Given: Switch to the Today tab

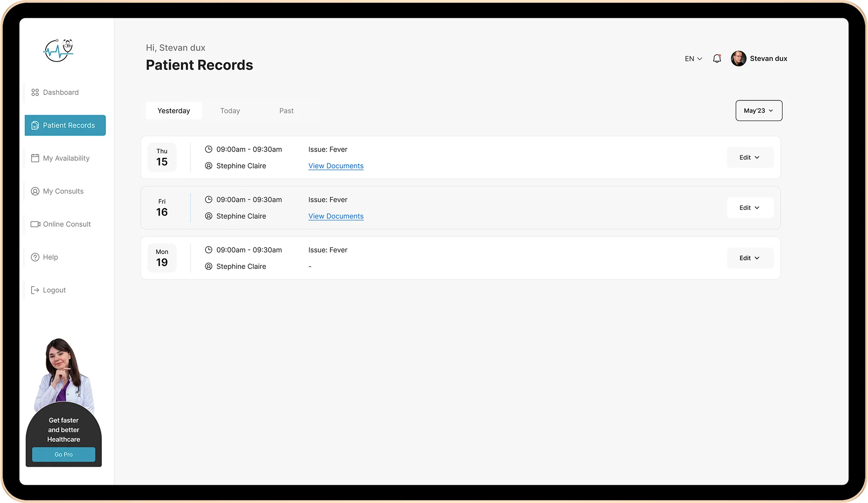Looking at the screenshot, I should coord(230,111).
